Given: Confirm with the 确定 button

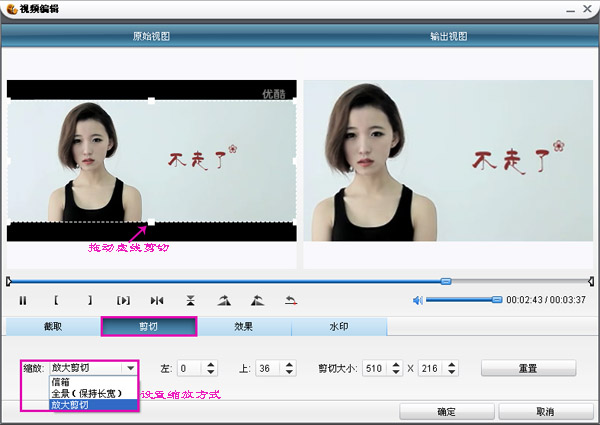Looking at the screenshot, I should point(447,412).
